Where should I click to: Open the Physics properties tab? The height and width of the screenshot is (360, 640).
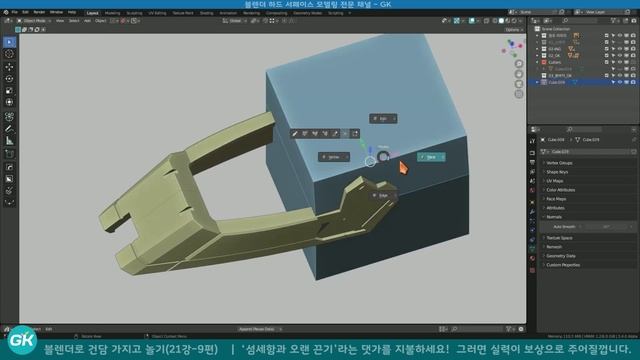point(532,230)
